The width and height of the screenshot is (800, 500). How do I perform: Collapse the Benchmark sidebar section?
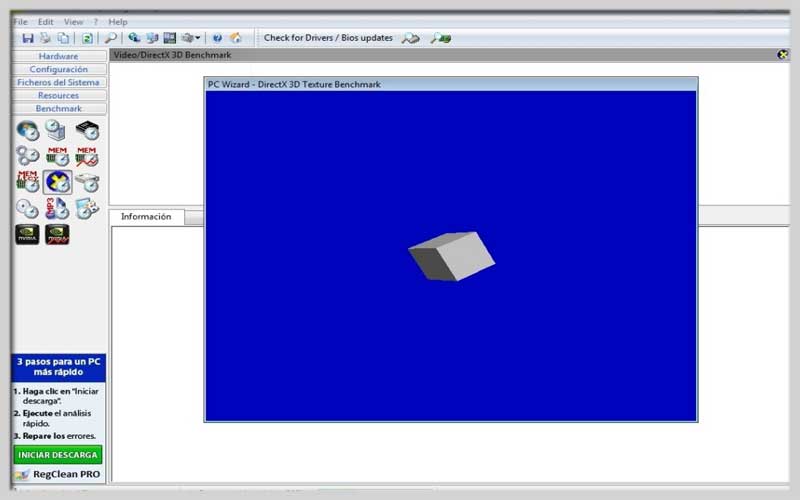click(59, 109)
